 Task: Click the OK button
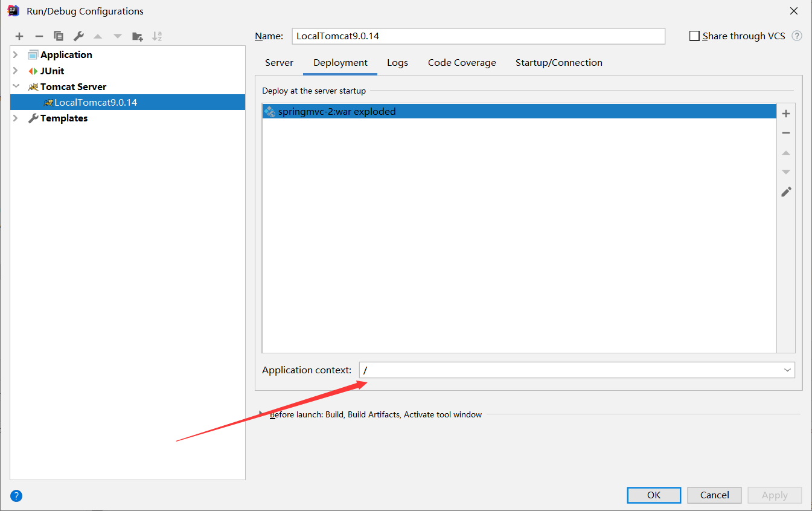pyautogui.click(x=654, y=495)
